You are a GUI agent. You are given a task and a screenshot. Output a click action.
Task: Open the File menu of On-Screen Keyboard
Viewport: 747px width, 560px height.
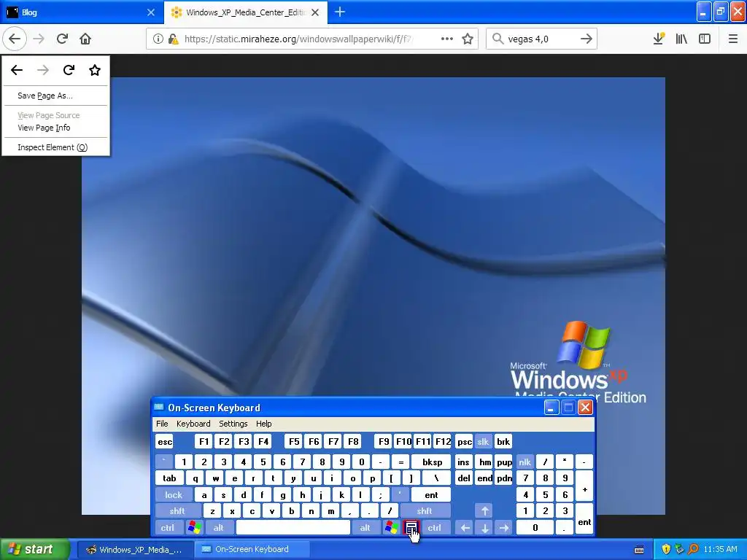(x=162, y=424)
